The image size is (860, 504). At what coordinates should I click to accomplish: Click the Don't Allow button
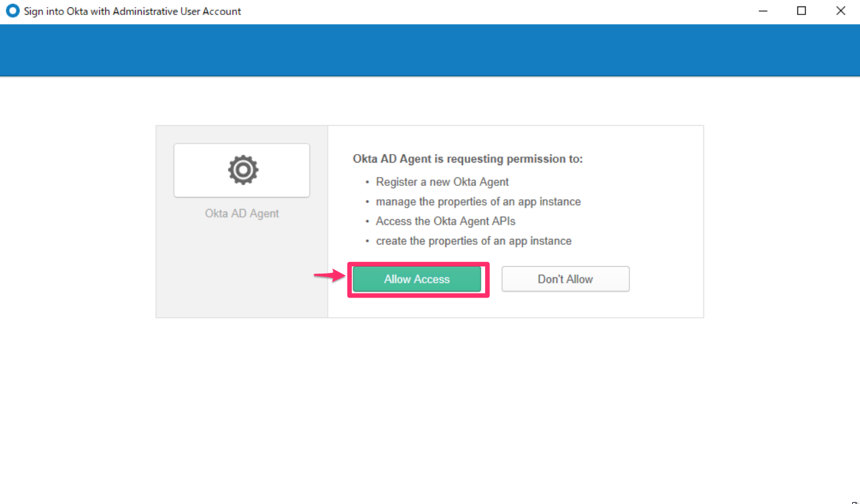(x=565, y=279)
